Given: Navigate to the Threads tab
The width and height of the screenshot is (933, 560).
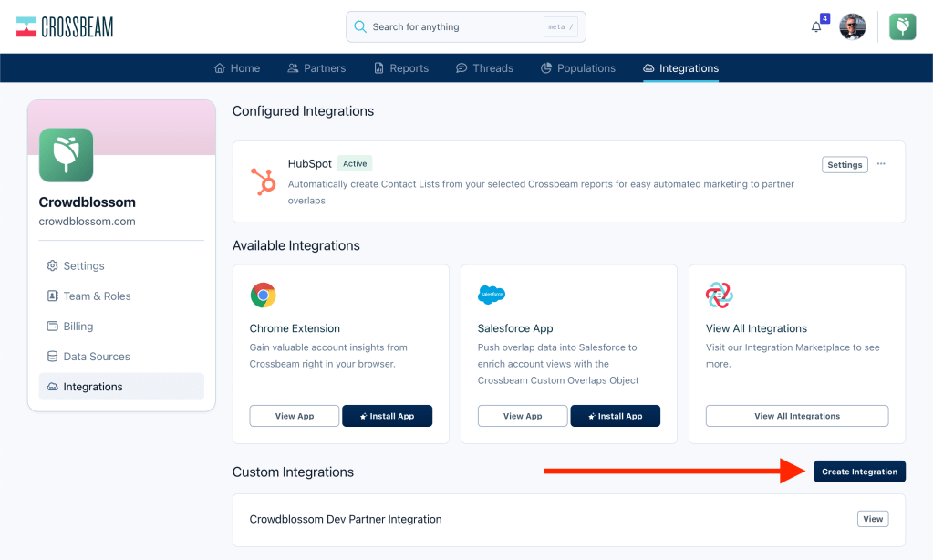Looking at the screenshot, I should pos(484,68).
